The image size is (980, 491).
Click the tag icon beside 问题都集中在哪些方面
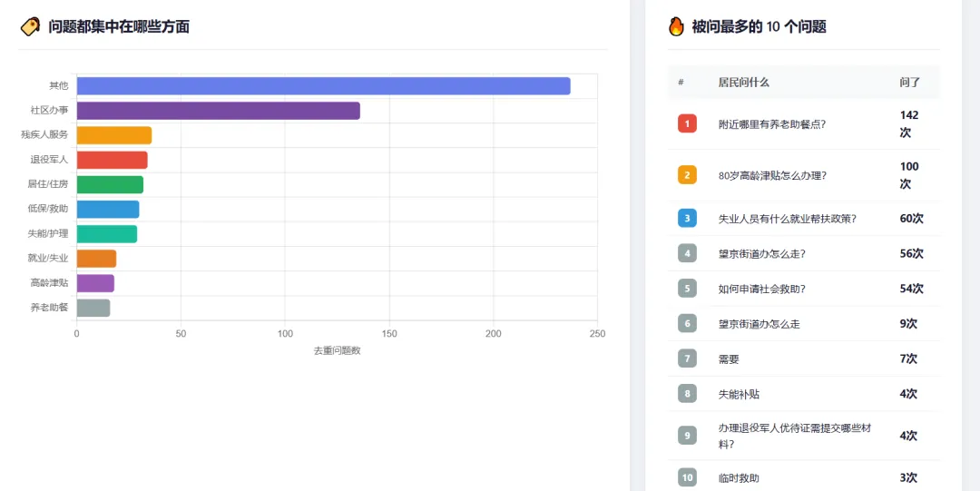(x=30, y=27)
